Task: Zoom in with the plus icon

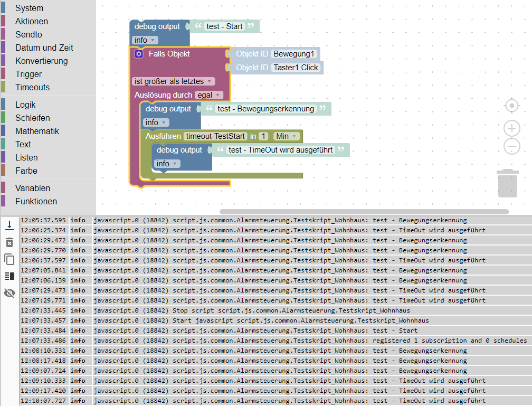Action: point(511,128)
